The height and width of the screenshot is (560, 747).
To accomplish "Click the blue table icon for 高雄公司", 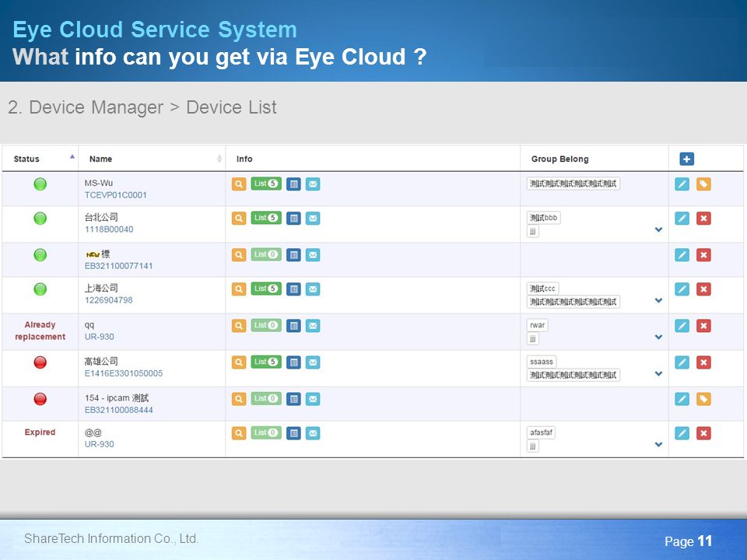I will point(293,362).
